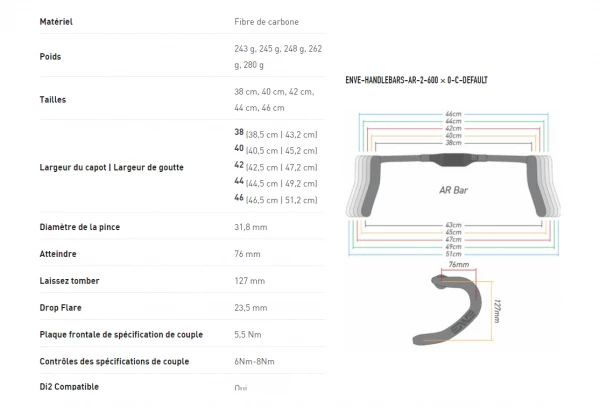Select the Matériel row label
This screenshot has width=600, height=408.
pyautogui.click(x=56, y=21)
